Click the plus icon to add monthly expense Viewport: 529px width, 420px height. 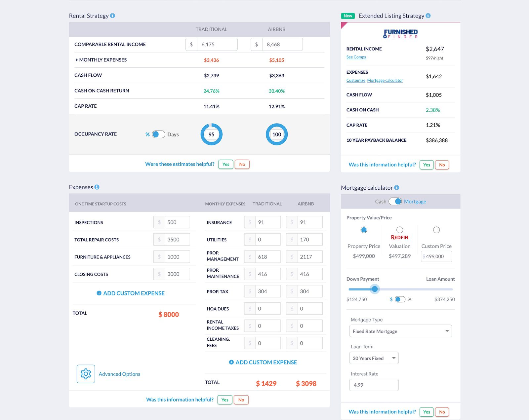[x=231, y=362]
